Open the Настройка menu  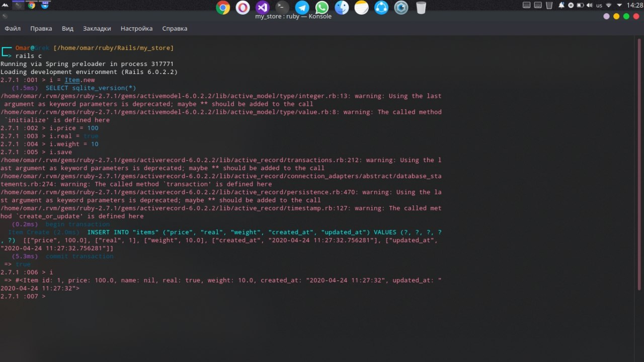tap(137, 29)
